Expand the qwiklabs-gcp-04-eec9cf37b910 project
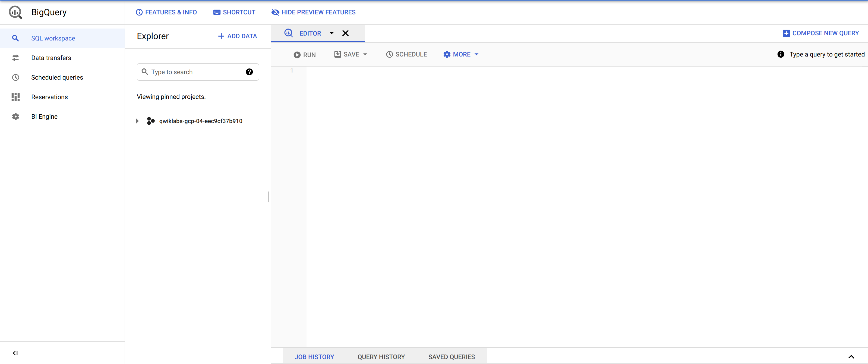This screenshot has height=364, width=868. (137, 121)
